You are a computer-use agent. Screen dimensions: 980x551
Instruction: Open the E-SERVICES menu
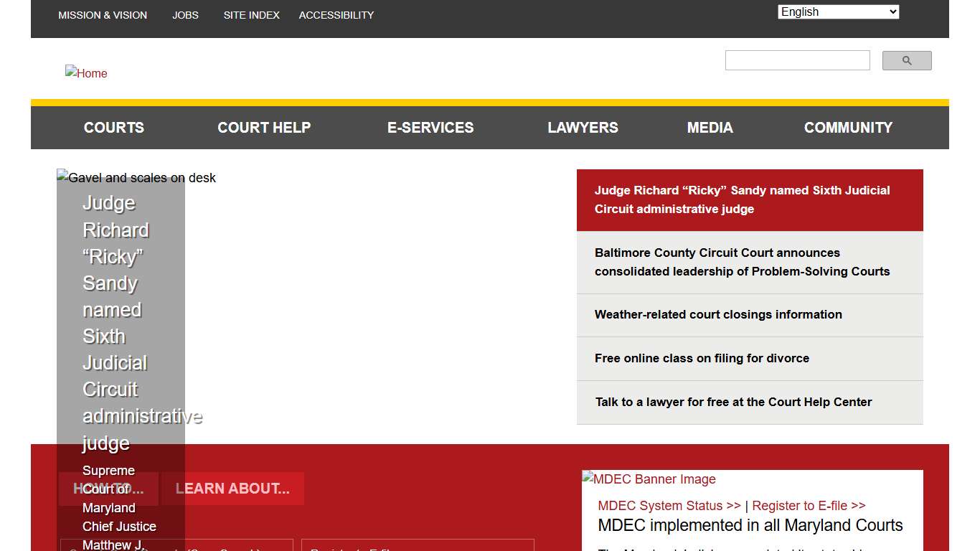(430, 127)
